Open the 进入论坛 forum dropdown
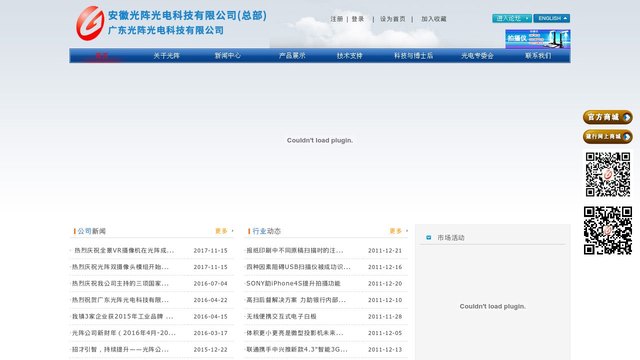Image resolution: width=640 pixels, height=360 pixels. point(511,18)
